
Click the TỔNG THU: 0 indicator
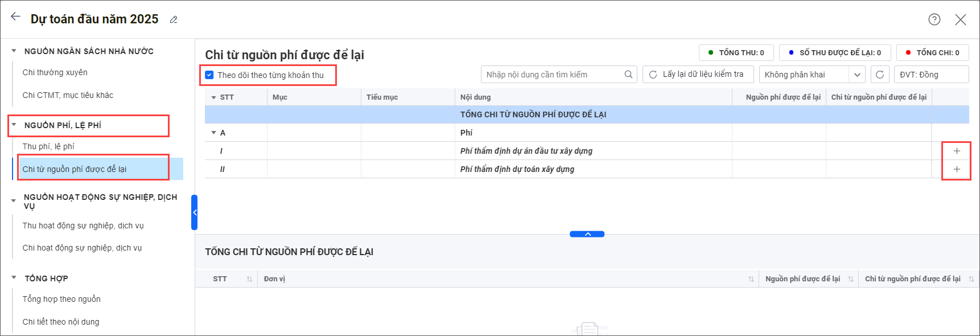pos(735,52)
